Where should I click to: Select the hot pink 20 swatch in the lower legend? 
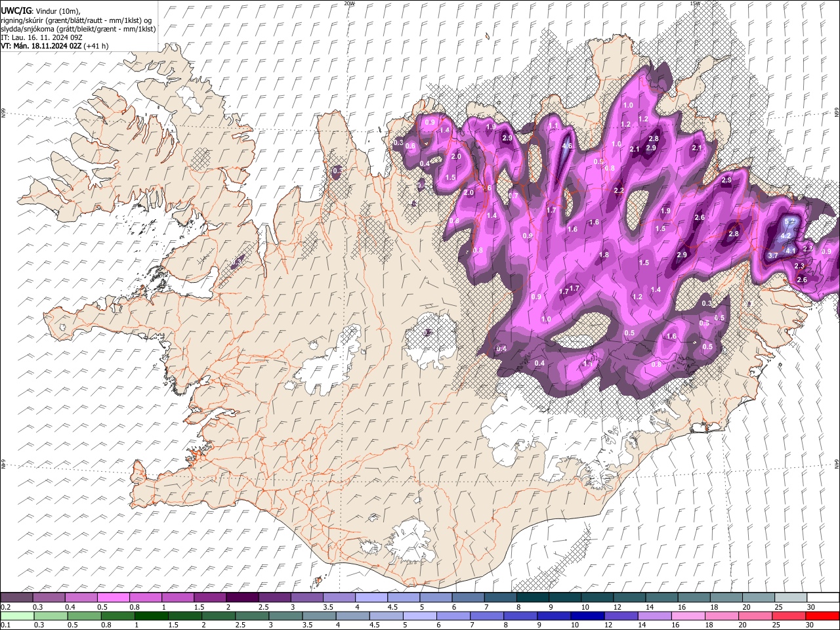pos(755,616)
